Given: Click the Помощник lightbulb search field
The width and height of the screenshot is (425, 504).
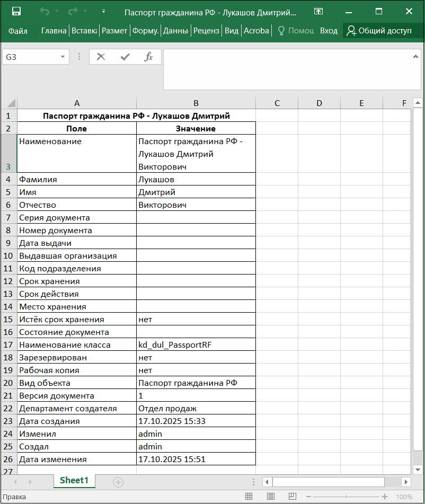Looking at the screenshot, I should pos(296,31).
